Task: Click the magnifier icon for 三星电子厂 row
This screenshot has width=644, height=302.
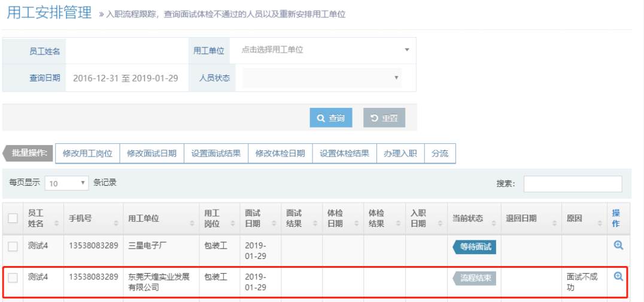Action: point(618,245)
